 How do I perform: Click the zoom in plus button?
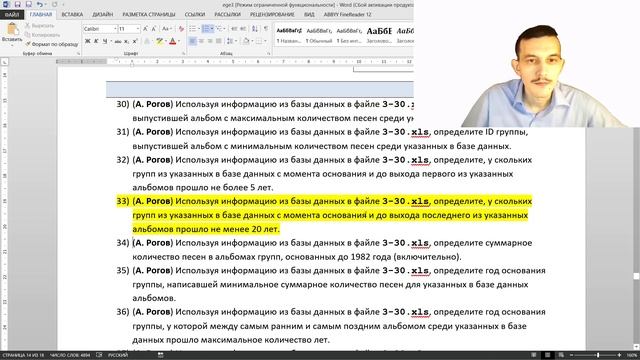pos(619,356)
